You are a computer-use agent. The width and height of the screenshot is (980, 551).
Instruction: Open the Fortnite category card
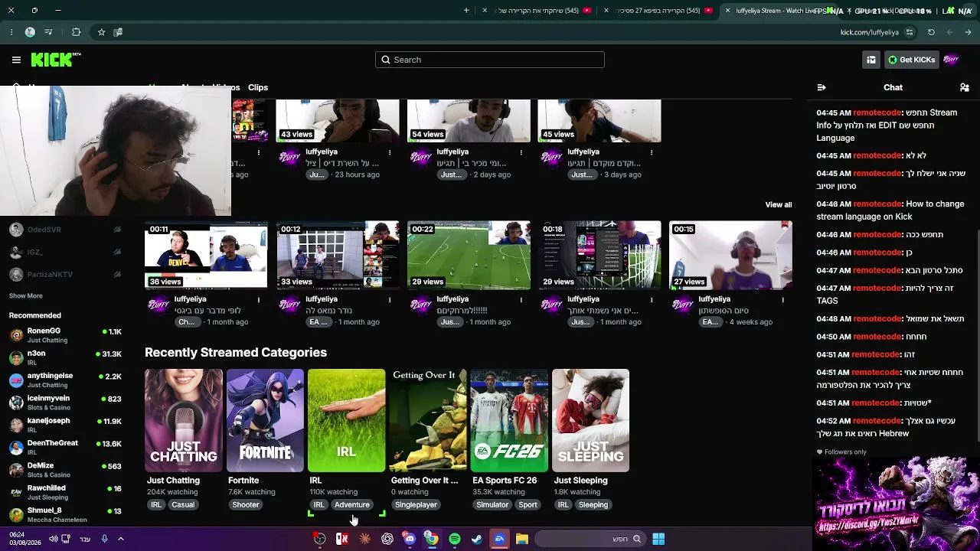pos(265,420)
